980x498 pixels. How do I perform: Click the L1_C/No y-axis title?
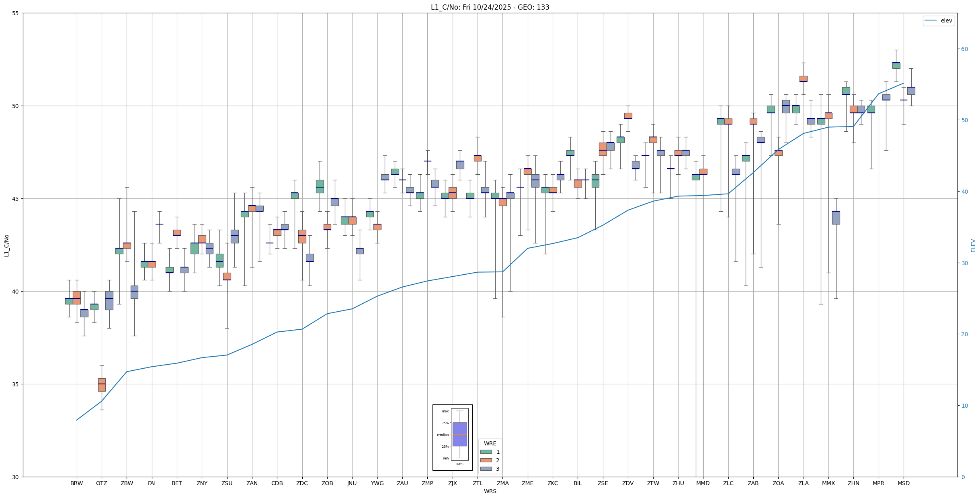(x=6, y=245)
